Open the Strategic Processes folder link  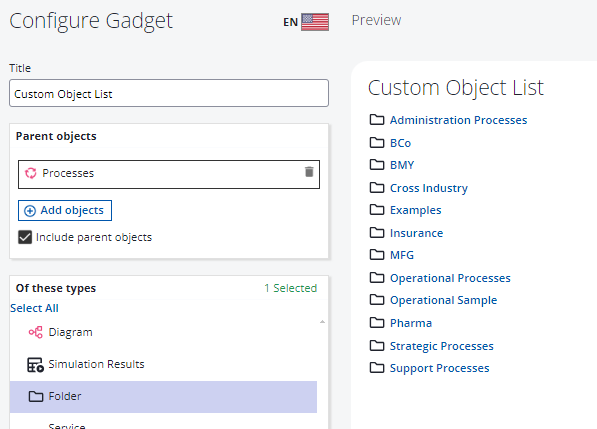(442, 346)
